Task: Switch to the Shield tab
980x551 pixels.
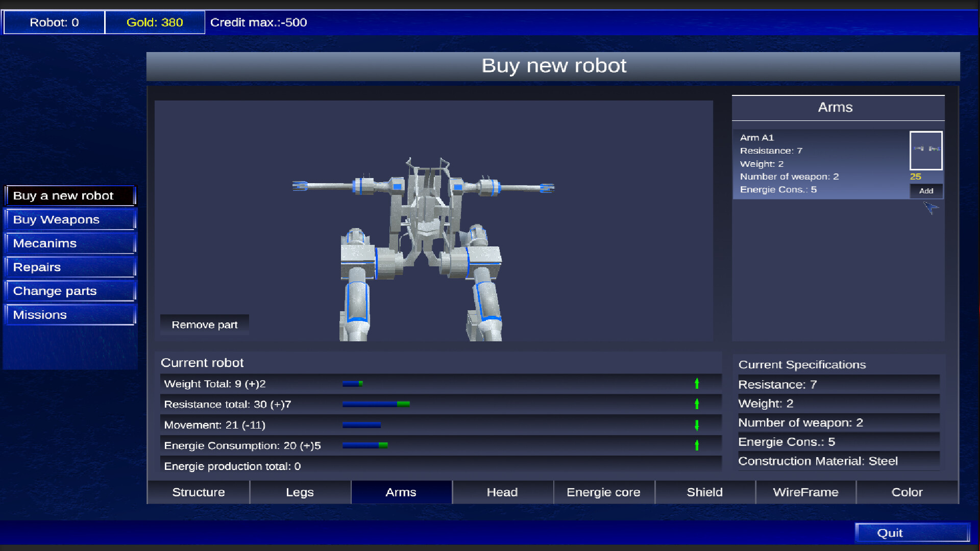Action: [704, 492]
